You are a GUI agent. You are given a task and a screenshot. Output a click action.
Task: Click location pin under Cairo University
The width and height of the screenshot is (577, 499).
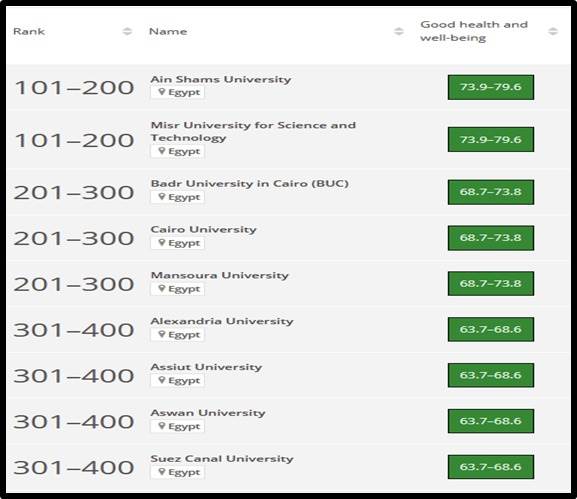tap(162, 243)
